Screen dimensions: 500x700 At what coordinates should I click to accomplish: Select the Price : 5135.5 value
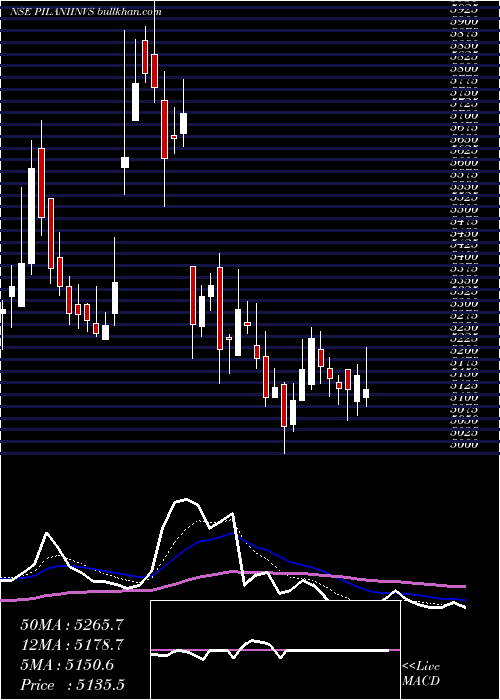(x=71, y=685)
